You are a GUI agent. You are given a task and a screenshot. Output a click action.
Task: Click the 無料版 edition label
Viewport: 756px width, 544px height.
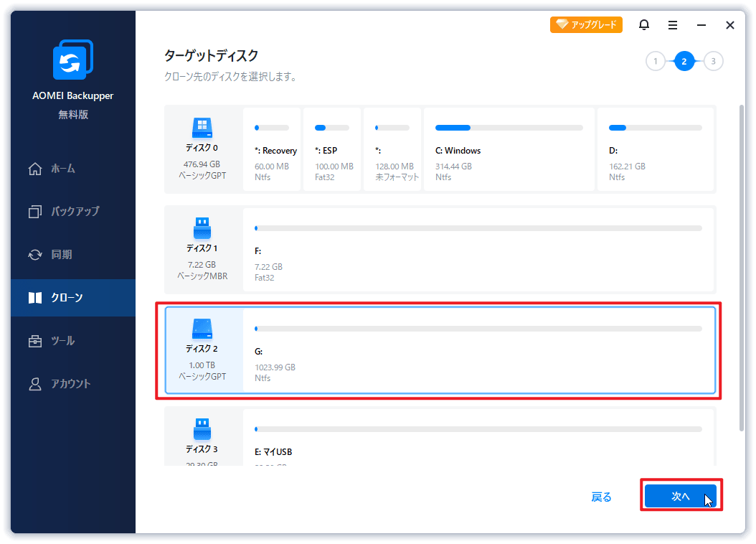tap(73, 115)
